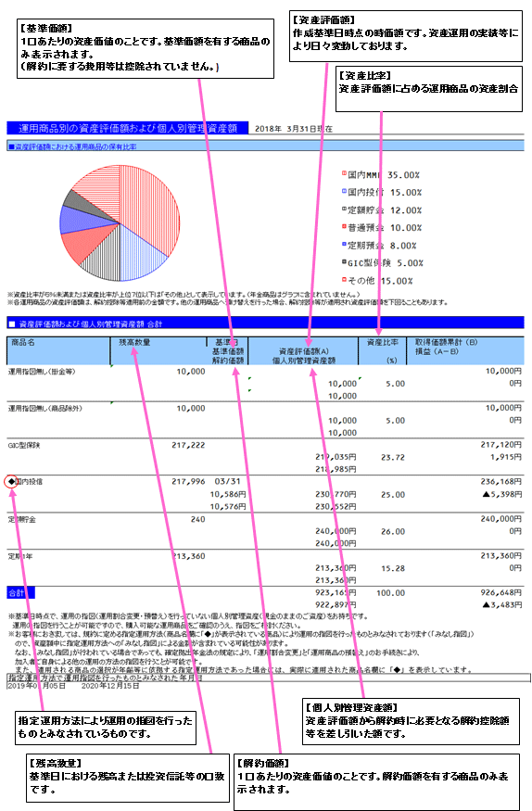The image size is (532, 811).
Task: Click the total asset ratio 100.00
Action: (x=391, y=593)
